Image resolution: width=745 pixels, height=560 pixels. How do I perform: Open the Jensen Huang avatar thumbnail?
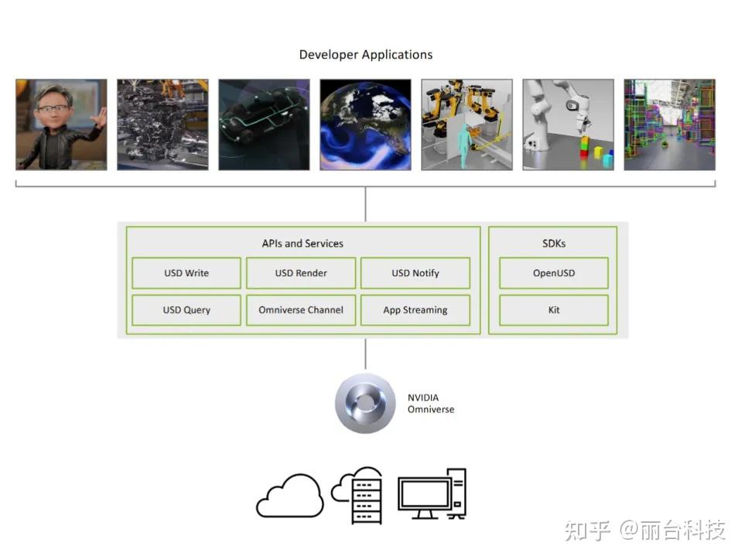tap(60, 124)
